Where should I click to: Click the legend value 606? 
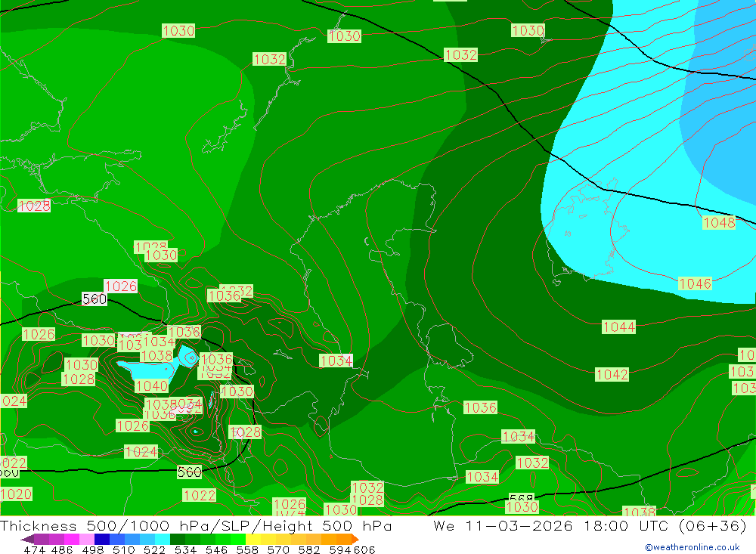(364, 549)
